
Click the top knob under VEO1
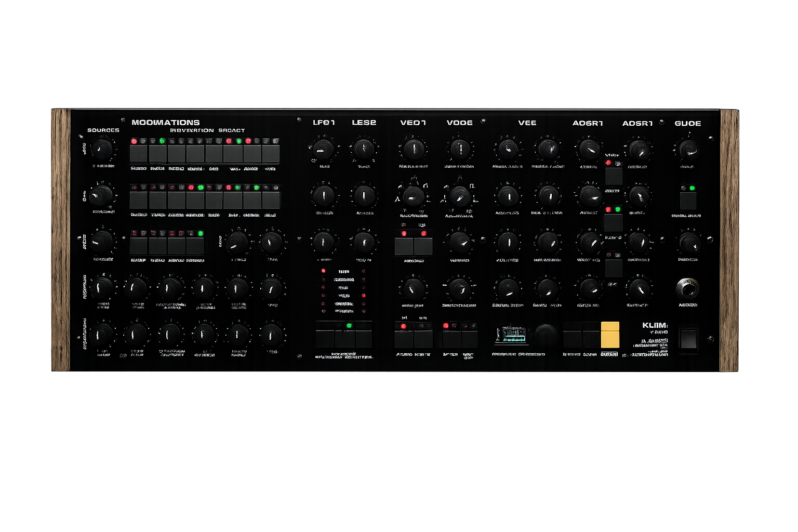point(414,150)
